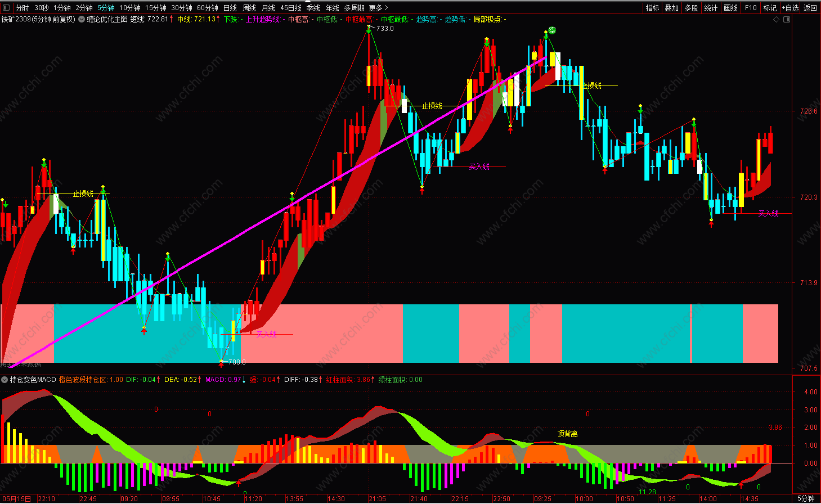821x504 pixels.
Task: Open the 持仓变色MACD indicator dropdown arrow
Action: point(5,380)
